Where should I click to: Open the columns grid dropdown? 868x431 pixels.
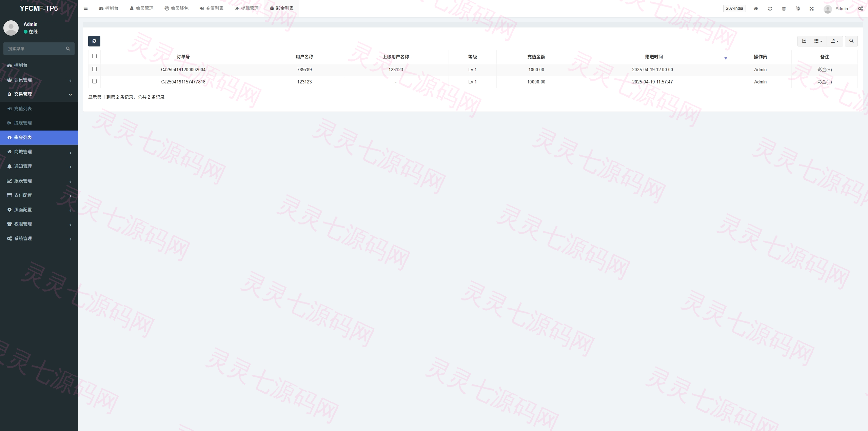point(818,41)
